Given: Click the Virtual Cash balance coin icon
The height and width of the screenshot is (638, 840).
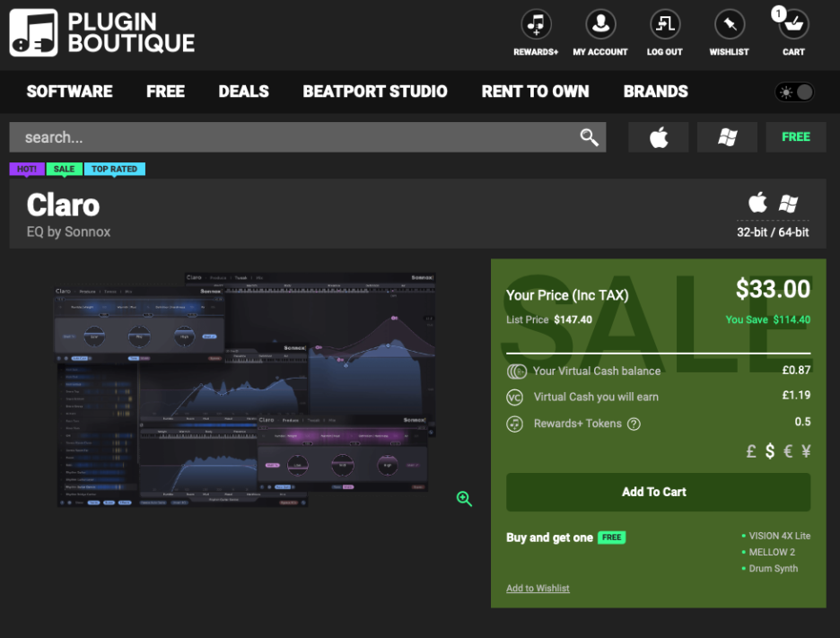Looking at the screenshot, I should [516, 371].
